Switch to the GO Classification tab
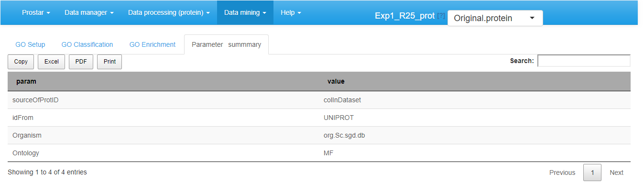Screen dimensions: 644x194 pos(87,44)
